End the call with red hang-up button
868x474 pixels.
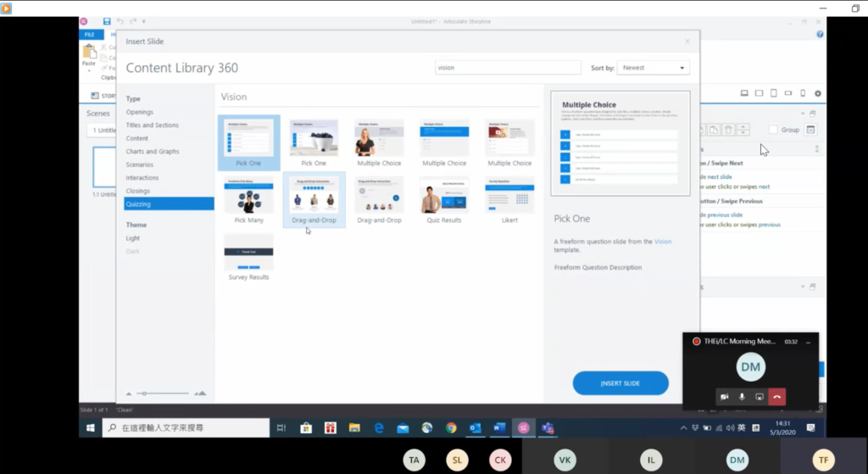[x=776, y=397]
